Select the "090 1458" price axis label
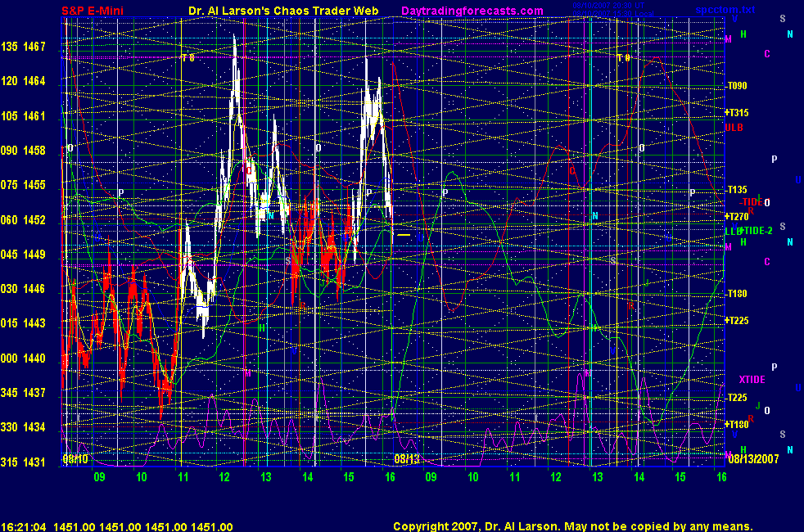The image size is (804, 532). (23, 150)
